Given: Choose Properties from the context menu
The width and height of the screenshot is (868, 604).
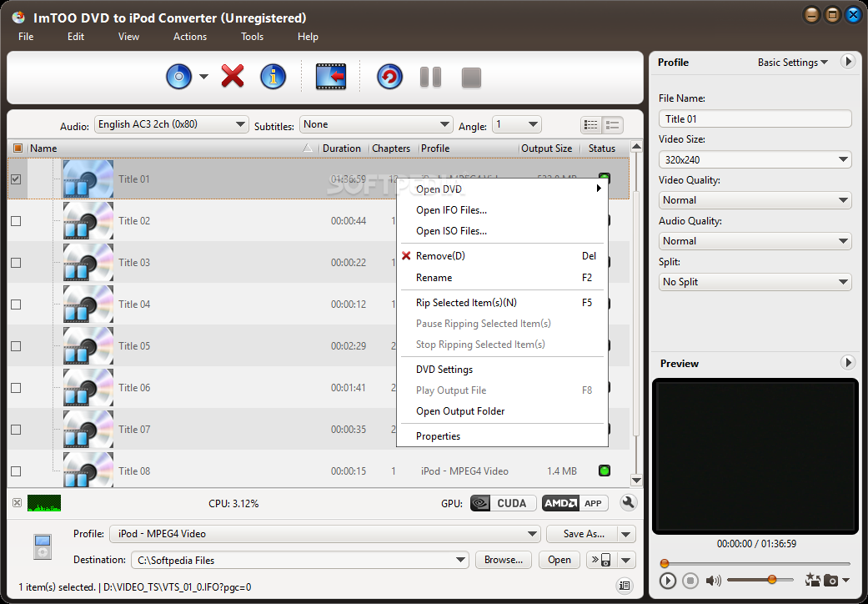Looking at the screenshot, I should click(x=438, y=436).
